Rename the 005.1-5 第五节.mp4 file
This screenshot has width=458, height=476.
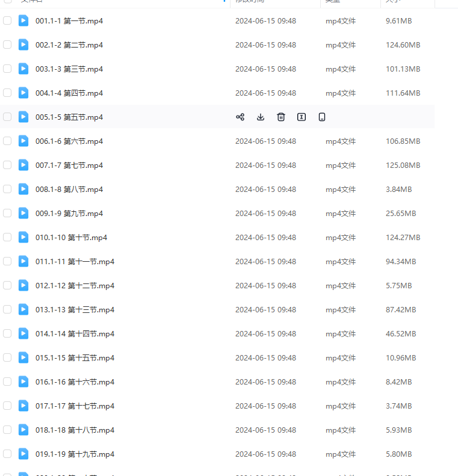click(x=302, y=117)
